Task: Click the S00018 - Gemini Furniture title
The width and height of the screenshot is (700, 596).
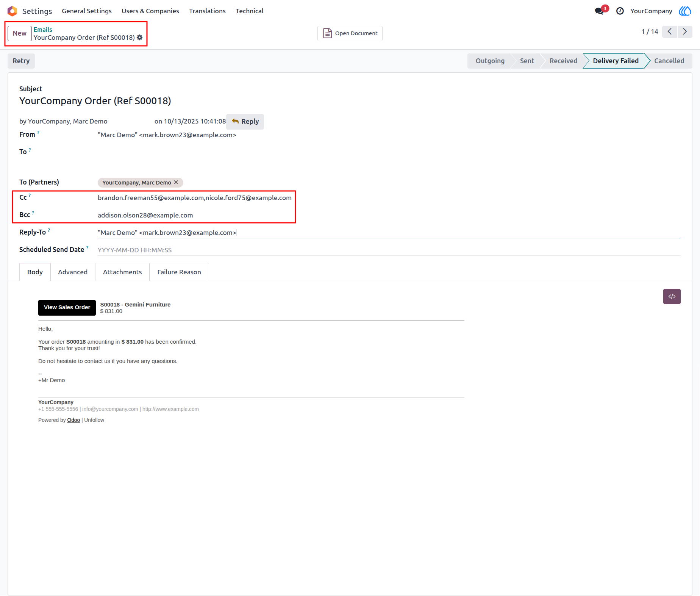Action: (x=135, y=305)
